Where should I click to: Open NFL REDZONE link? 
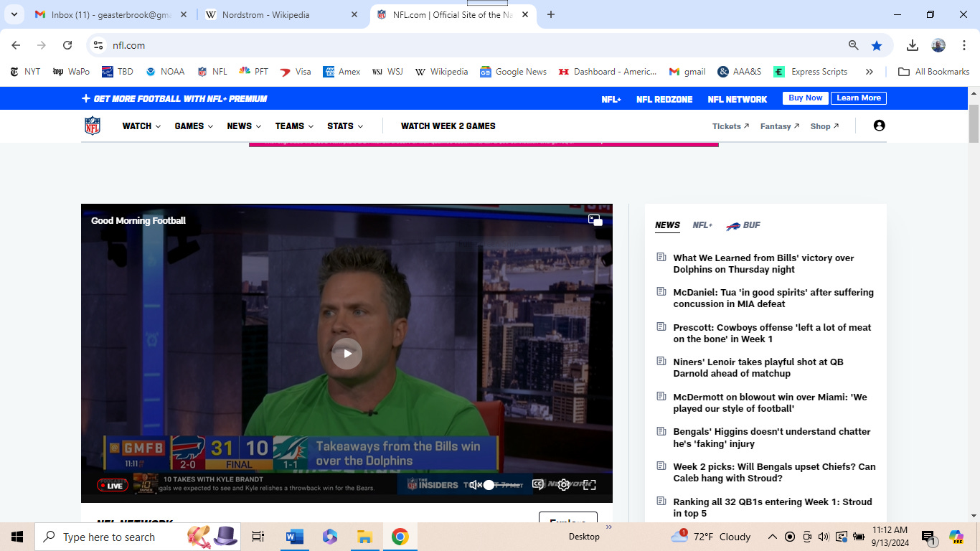click(664, 99)
